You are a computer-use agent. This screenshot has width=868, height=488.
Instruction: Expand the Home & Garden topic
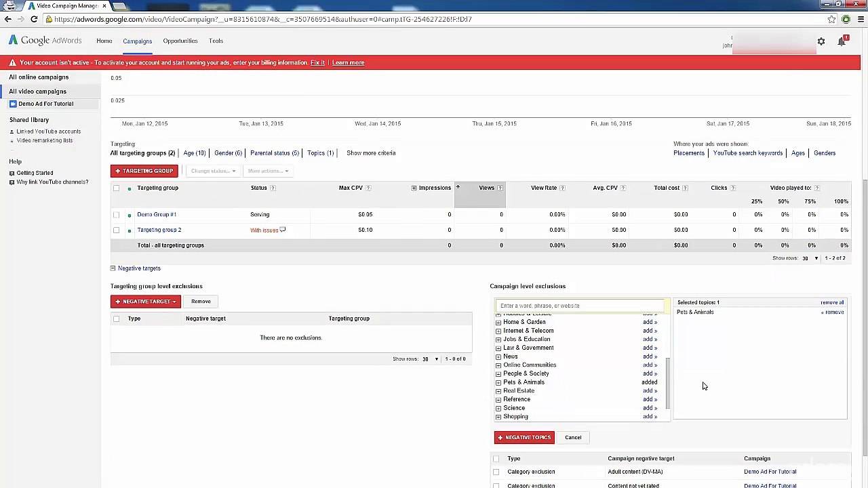[498, 322]
